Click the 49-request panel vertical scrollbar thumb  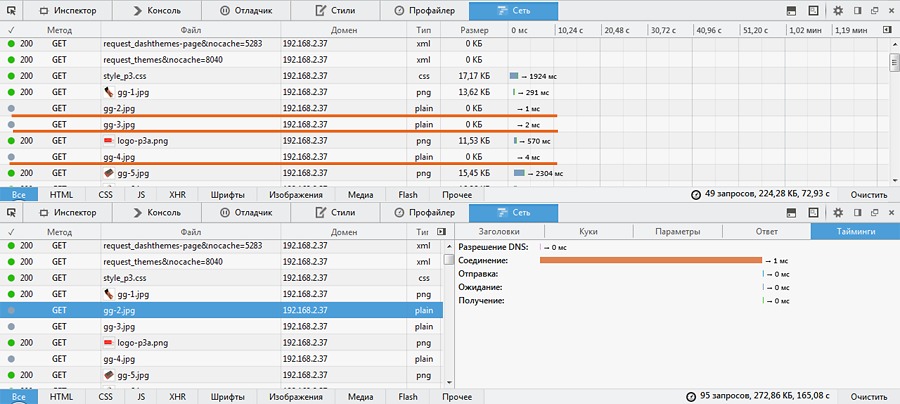pos(894,61)
